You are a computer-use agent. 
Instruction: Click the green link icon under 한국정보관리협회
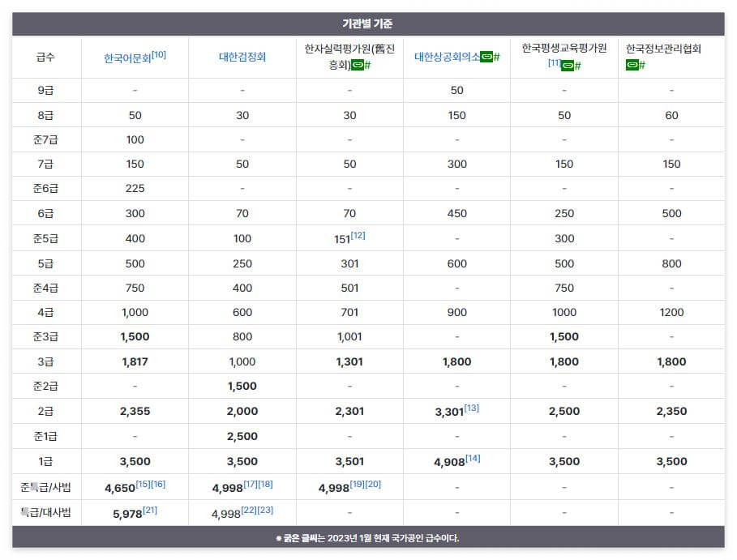[x=632, y=65]
